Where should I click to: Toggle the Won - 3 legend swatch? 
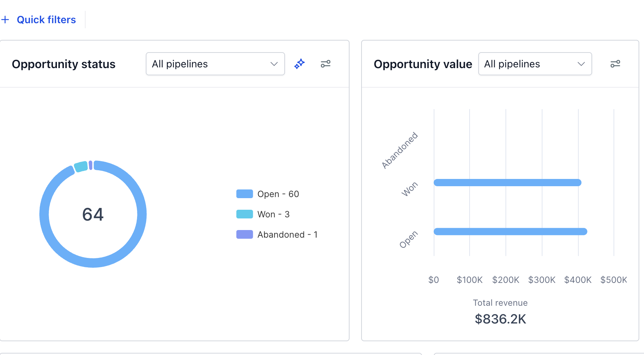(245, 214)
